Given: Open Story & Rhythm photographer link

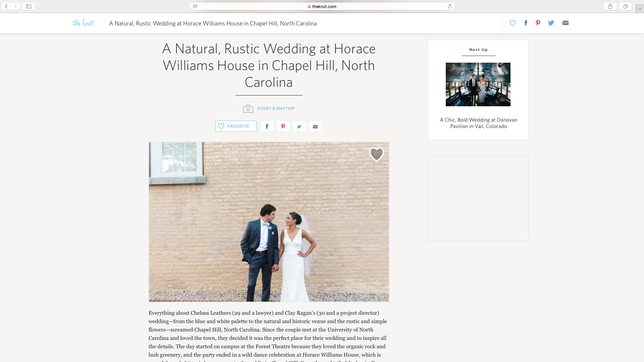Looking at the screenshot, I should click(x=276, y=109).
